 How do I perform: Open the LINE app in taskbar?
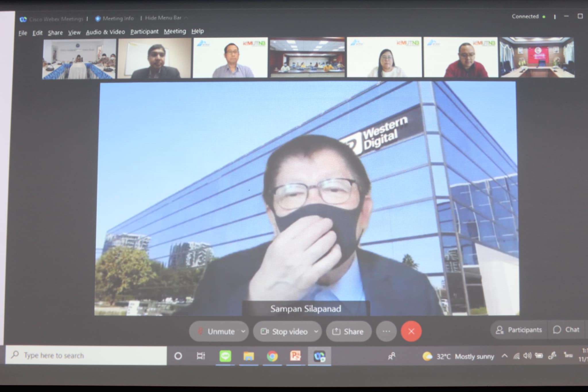point(225,356)
